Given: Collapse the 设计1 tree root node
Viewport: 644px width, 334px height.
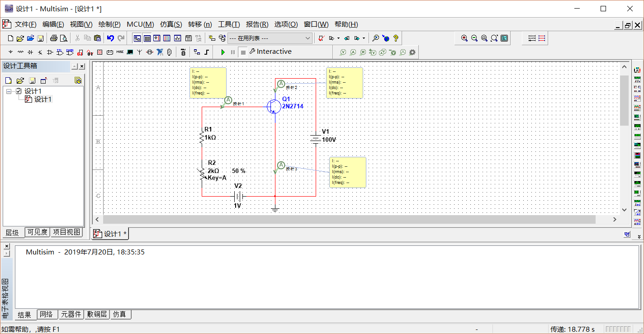Looking at the screenshot, I should (9, 91).
